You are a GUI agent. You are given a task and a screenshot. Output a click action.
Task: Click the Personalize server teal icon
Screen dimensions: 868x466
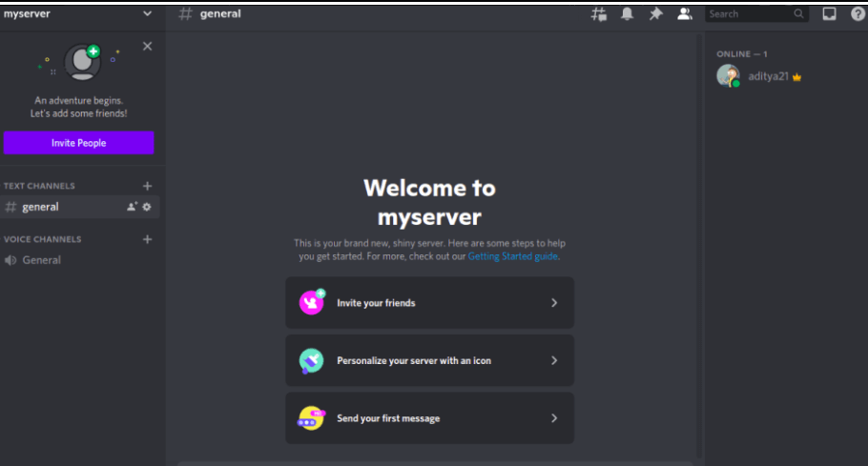tap(311, 360)
